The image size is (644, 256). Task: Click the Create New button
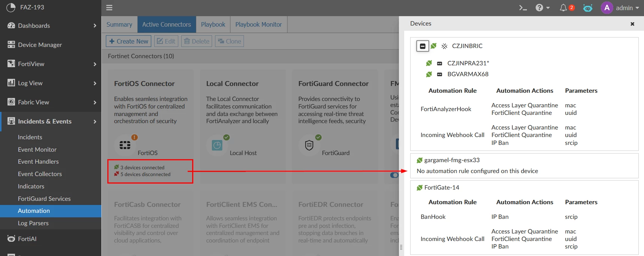(x=129, y=41)
